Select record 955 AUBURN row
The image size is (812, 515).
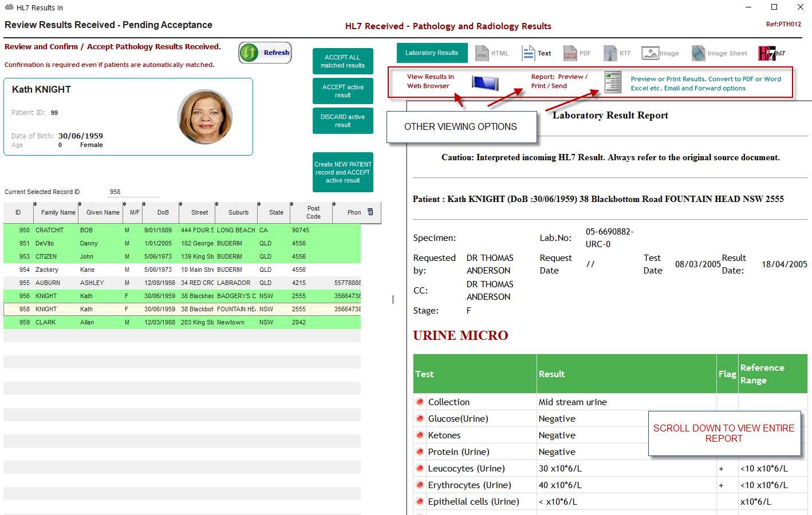pos(182,283)
